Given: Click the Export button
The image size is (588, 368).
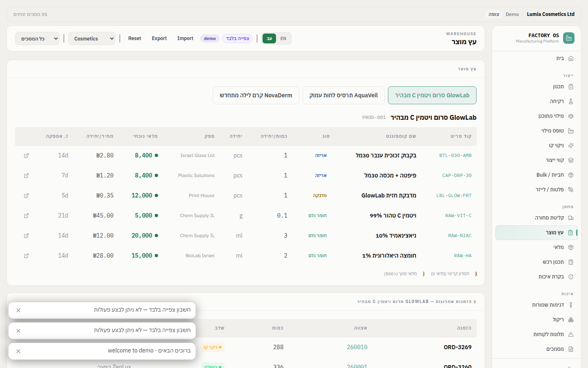Looking at the screenshot, I should coord(159,38).
